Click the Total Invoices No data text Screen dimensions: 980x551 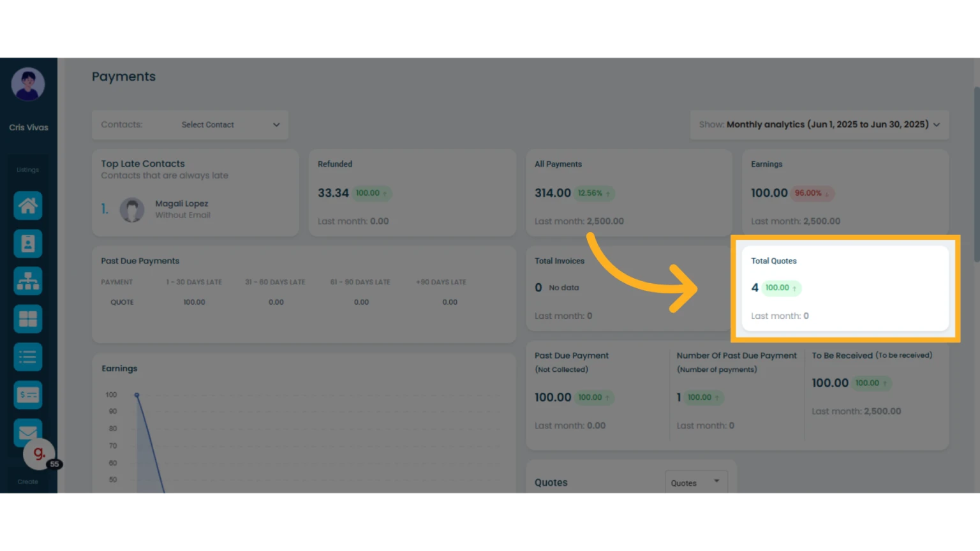[x=564, y=288]
